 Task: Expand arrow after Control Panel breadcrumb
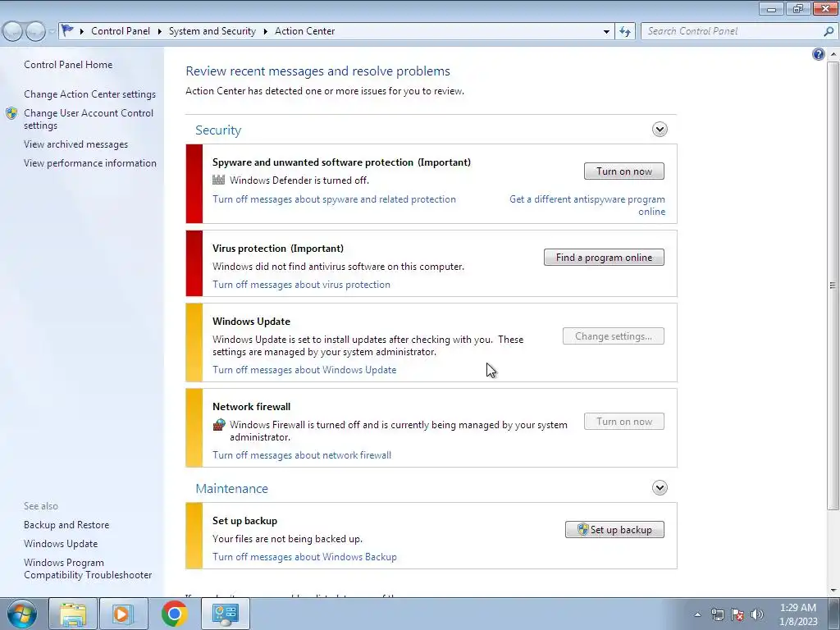[160, 31]
